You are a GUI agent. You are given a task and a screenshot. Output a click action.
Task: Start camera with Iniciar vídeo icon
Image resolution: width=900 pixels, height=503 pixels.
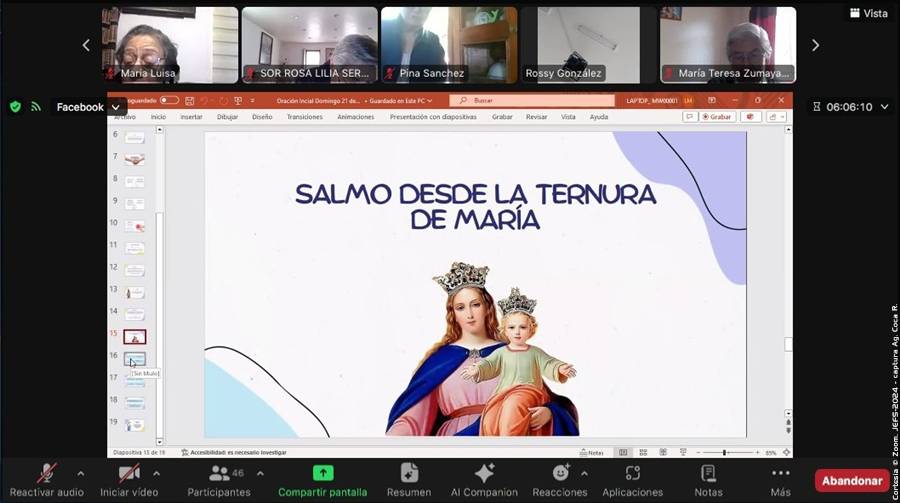tap(129, 473)
